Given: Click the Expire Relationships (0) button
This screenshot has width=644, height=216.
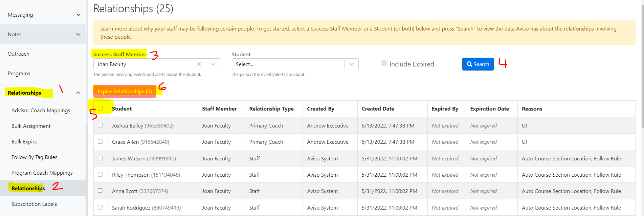Looking at the screenshot, I should point(125,91).
